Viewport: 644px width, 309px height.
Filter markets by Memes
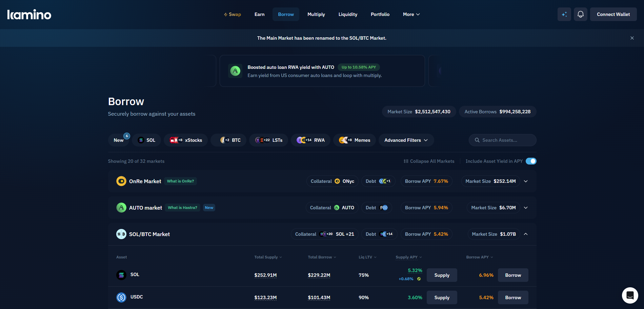click(x=355, y=140)
